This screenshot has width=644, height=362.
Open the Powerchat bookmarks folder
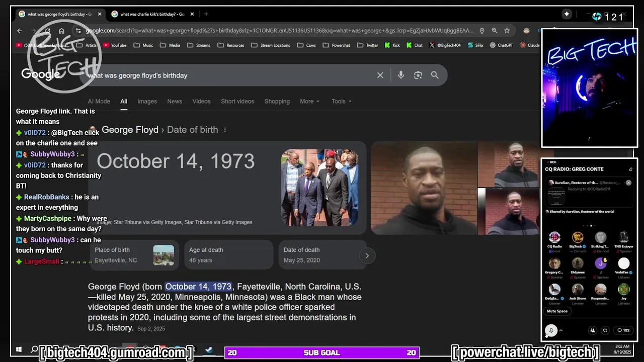click(336, 45)
